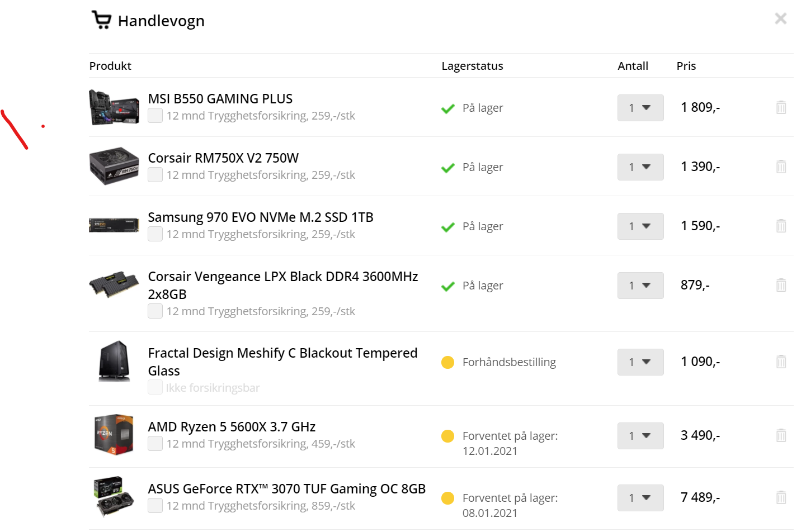Remove AMD Ryzen 5 5600X via trash icon
The height and width of the screenshot is (532, 806).
pyautogui.click(x=781, y=435)
